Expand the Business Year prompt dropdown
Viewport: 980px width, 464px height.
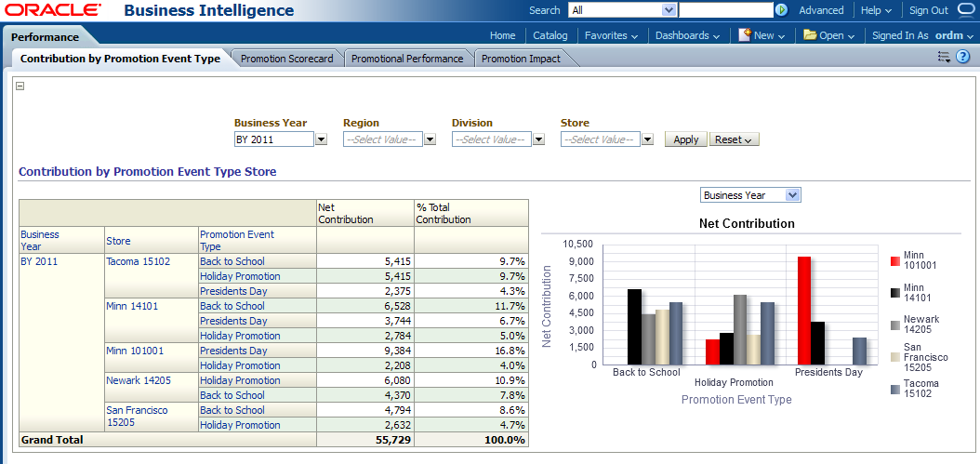321,139
